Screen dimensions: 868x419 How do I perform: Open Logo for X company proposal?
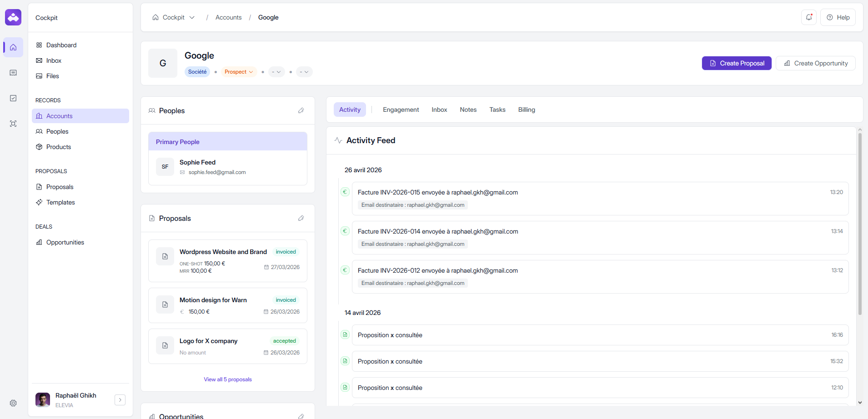(228, 346)
